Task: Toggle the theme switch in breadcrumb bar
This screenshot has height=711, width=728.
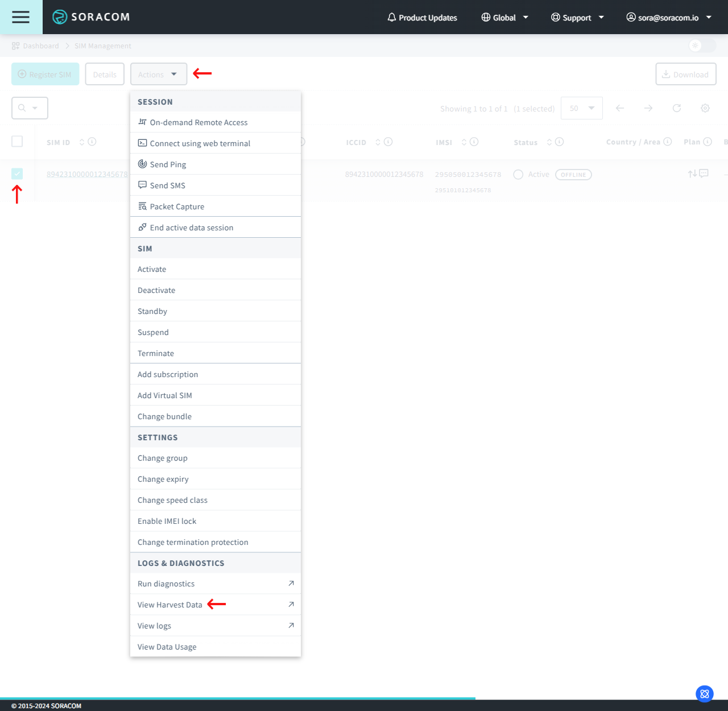Action: click(x=701, y=46)
